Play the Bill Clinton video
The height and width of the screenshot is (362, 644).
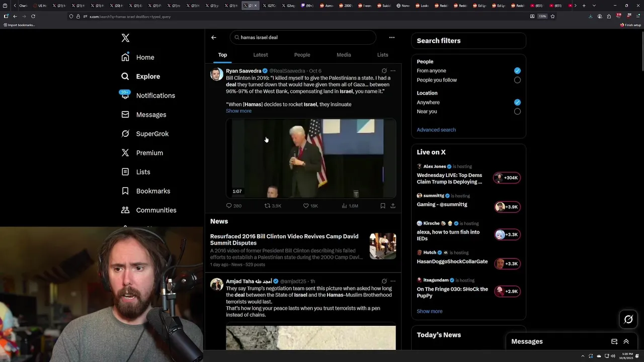pyautogui.click(x=311, y=158)
